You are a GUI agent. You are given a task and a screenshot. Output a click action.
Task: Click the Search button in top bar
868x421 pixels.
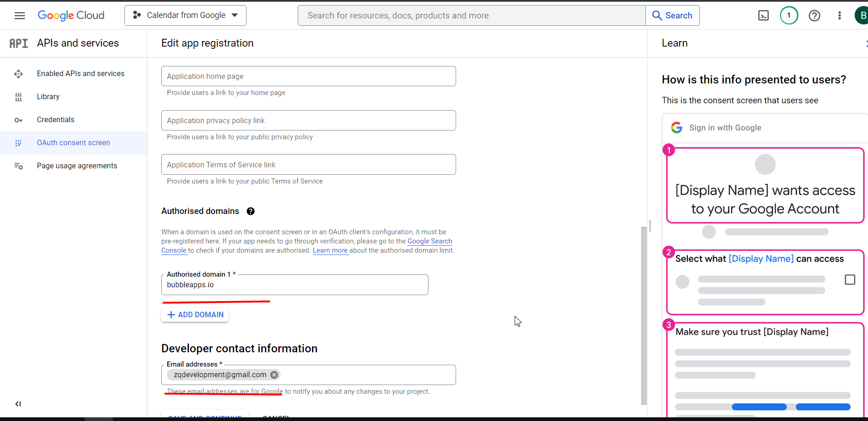[x=672, y=16]
